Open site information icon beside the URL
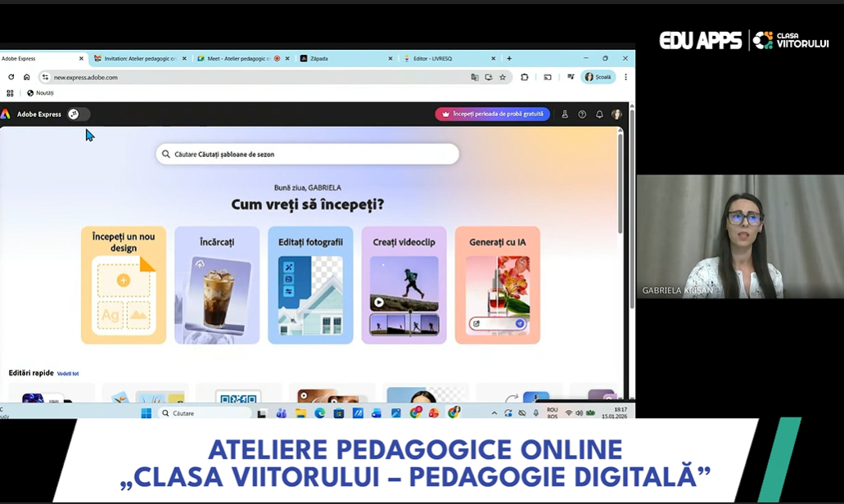844x504 pixels. 45,77
